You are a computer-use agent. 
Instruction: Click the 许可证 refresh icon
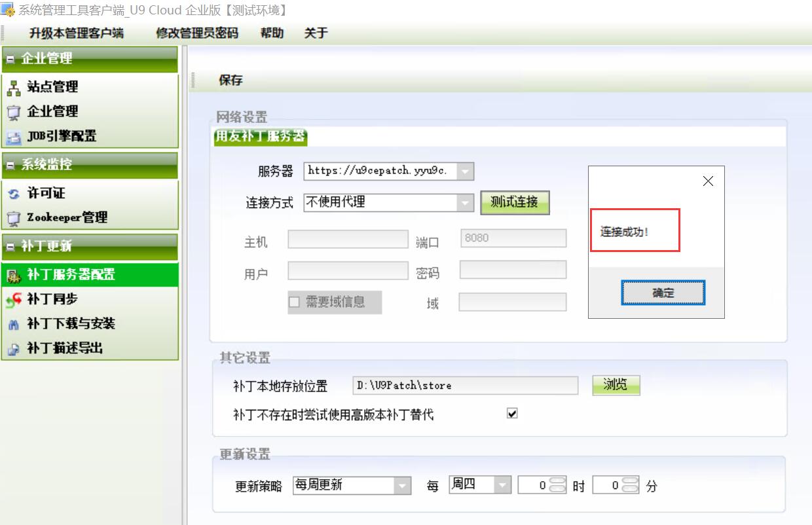click(13, 194)
